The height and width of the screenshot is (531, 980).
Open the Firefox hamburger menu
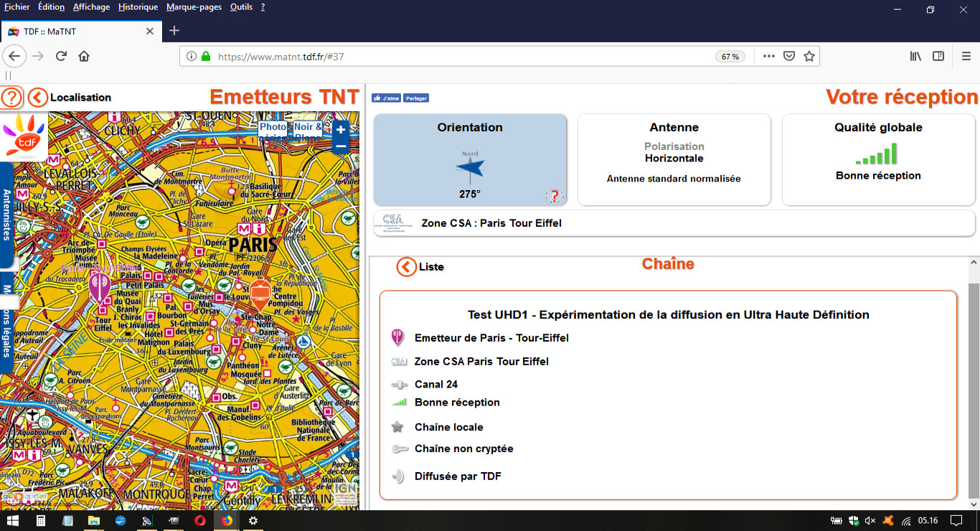tap(966, 56)
